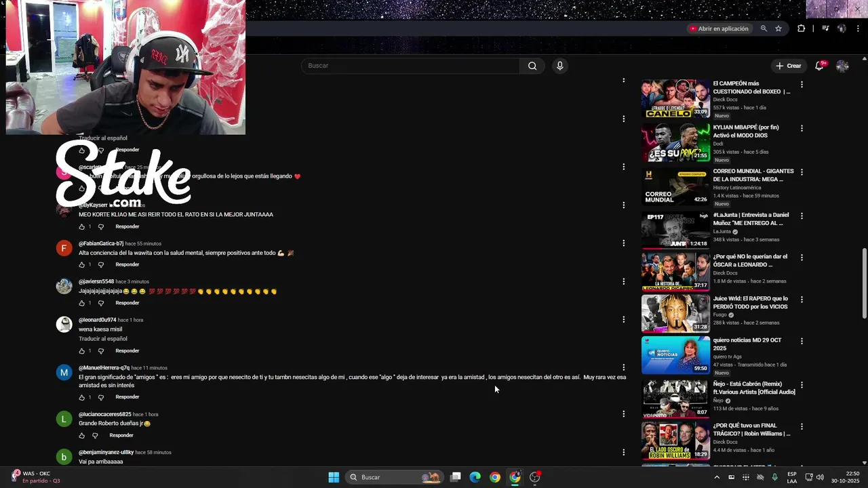Viewport: 868px width, 488px height.
Task: Open @leonard0u974 username link
Action: click(x=97, y=320)
